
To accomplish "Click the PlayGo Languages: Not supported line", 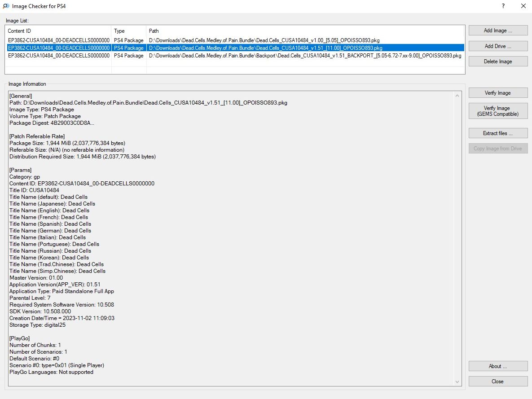I will click(x=51, y=372).
